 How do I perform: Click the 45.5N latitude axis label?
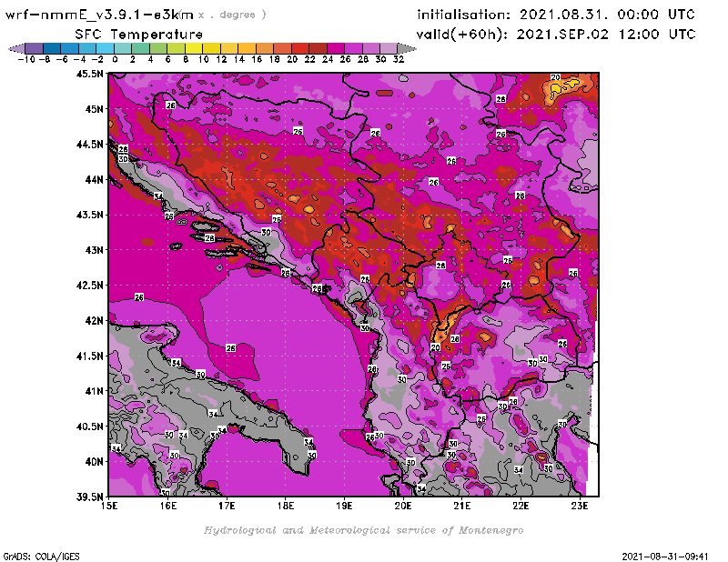point(89,74)
